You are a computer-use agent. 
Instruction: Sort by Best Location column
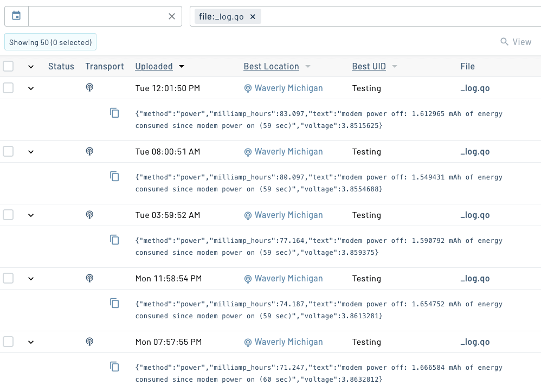click(271, 66)
